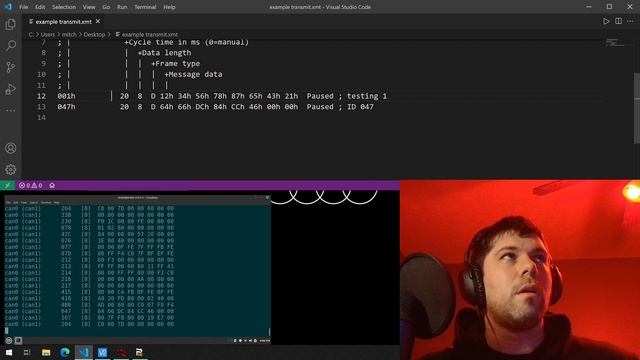
Task: Click the VS Code logo in title bar
Action: pyautogui.click(x=8, y=7)
